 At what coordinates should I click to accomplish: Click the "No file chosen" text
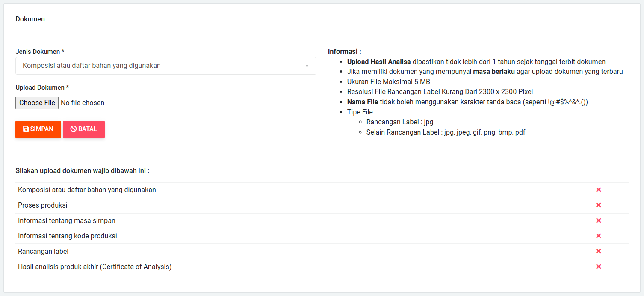[x=83, y=103]
